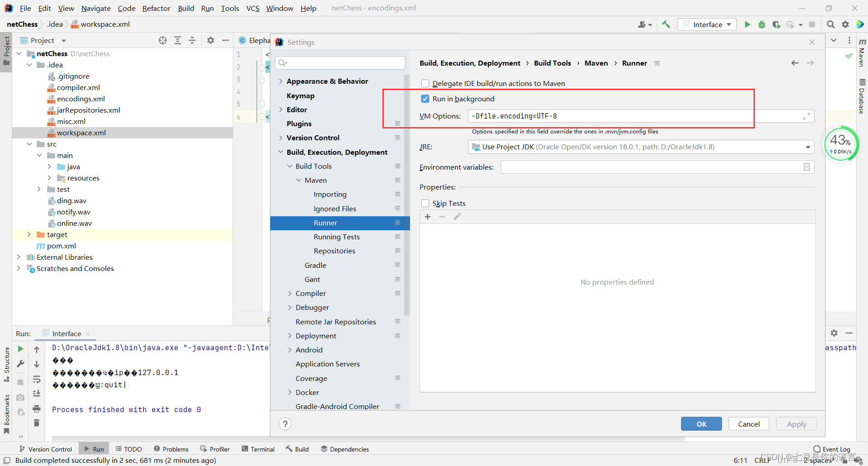This screenshot has width=868, height=466.
Task: Collapse all in Project panel
Action: click(x=192, y=40)
